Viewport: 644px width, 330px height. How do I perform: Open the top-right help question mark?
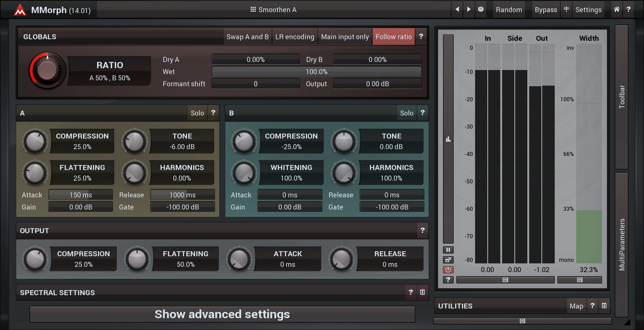click(628, 9)
